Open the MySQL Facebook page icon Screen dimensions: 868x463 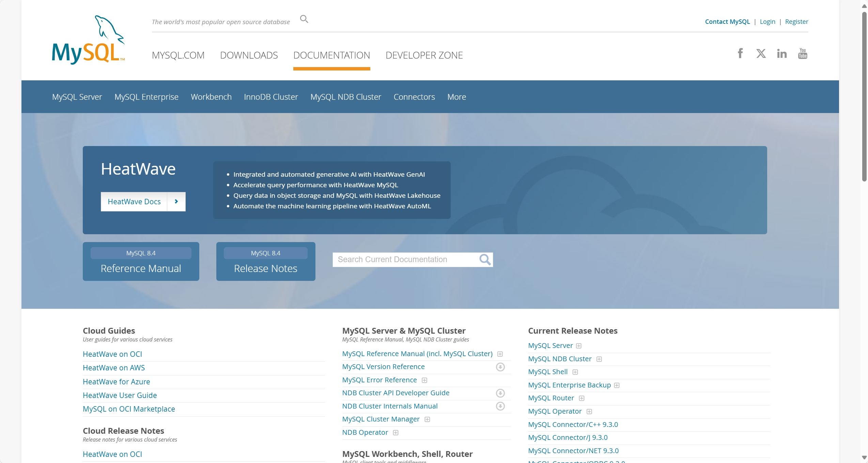(x=740, y=53)
